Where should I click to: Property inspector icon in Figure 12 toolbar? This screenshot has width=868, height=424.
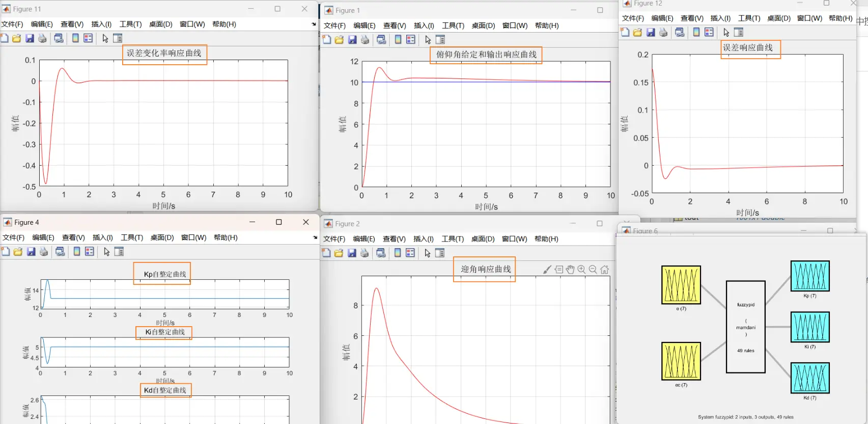[739, 32]
